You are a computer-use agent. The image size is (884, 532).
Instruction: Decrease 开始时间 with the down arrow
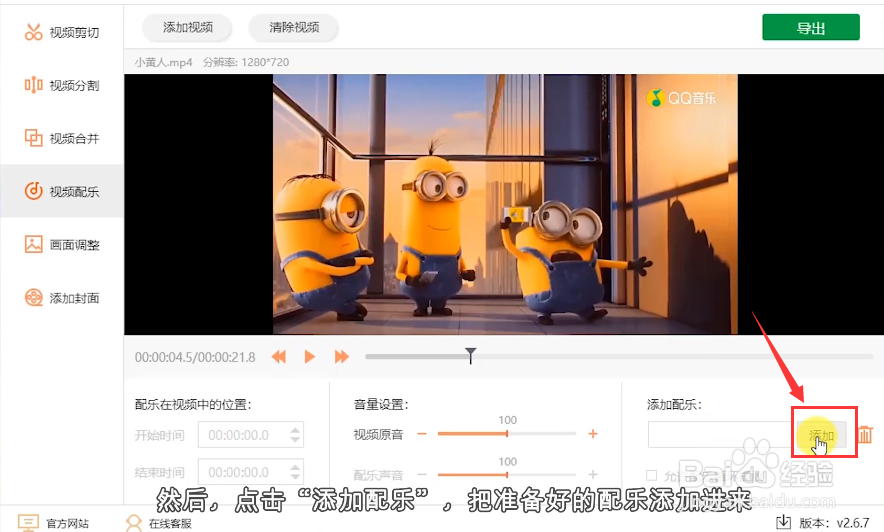pos(295,440)
